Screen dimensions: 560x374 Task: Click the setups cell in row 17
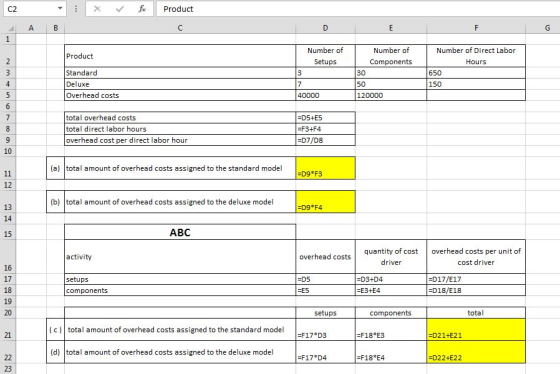click(180, 279)
